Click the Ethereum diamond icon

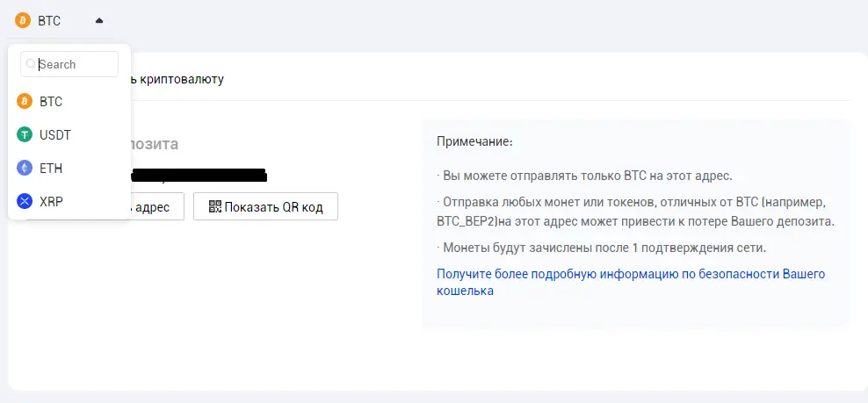coord(25,169)
